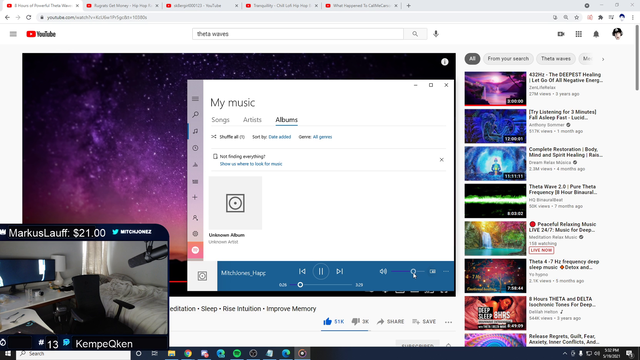
Task: Mute the Groove Music volume icon
Action: [383, 271]
